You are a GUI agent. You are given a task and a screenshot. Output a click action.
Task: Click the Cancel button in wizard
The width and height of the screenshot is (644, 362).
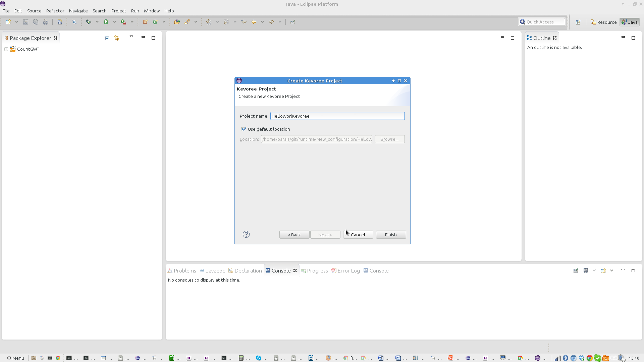(358, 235)
